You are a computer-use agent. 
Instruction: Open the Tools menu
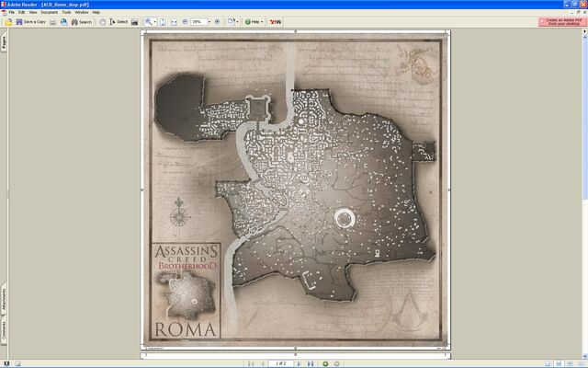[66, 12]
